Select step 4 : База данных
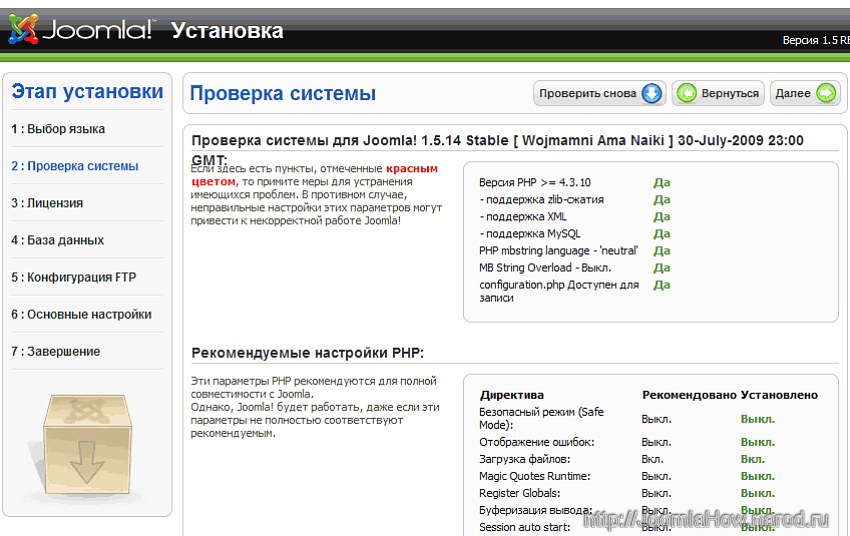This screenshot has height=536, width=850. click(57, 240)
